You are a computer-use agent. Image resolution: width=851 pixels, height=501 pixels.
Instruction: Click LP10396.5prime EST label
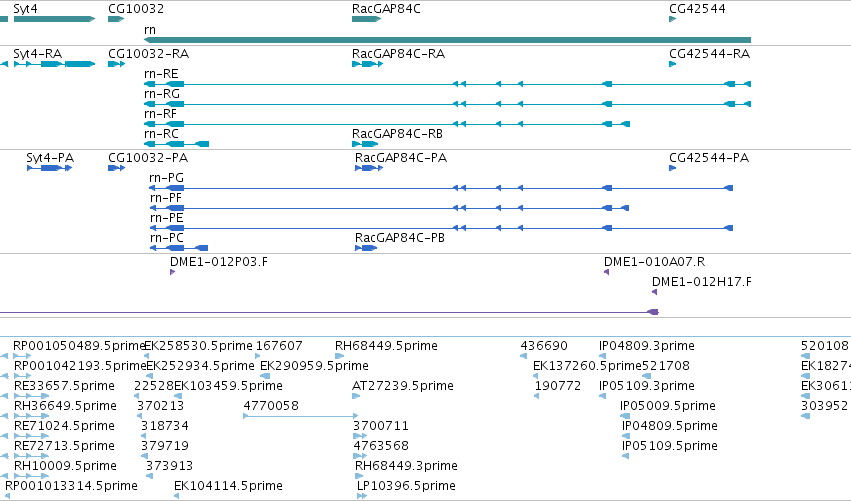point(406,486)
